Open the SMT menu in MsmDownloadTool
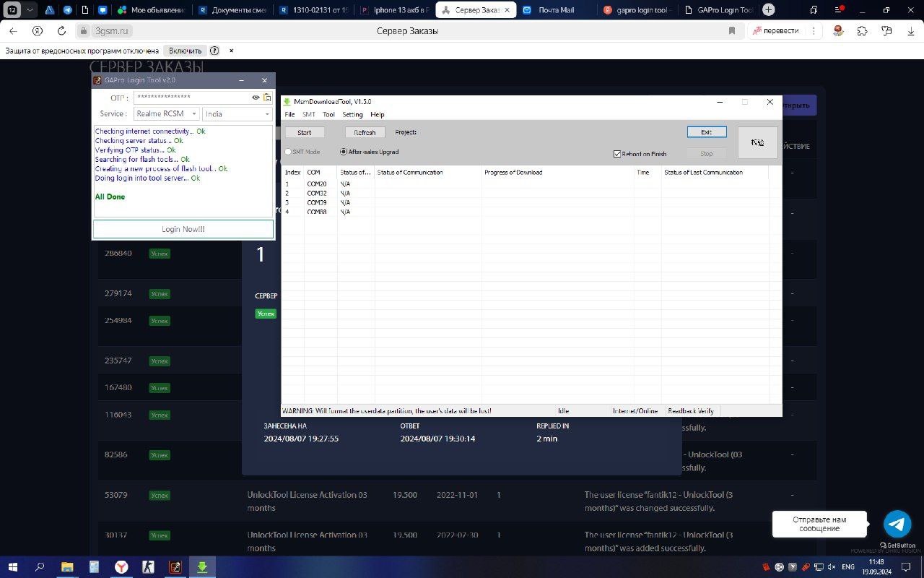The width and height of the screenshot is (924, 578). click(309, 115)
